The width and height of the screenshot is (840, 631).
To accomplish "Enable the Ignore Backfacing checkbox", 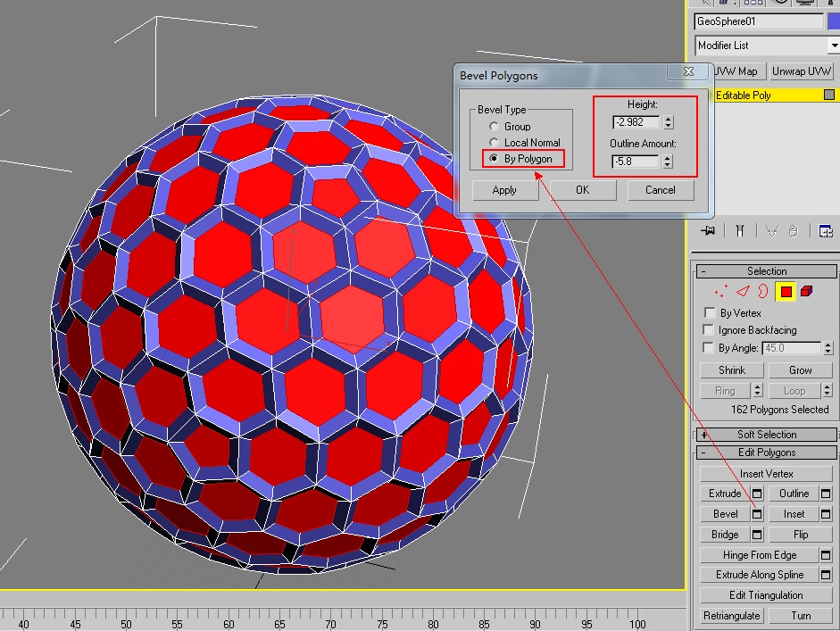I will coord(708,330).
